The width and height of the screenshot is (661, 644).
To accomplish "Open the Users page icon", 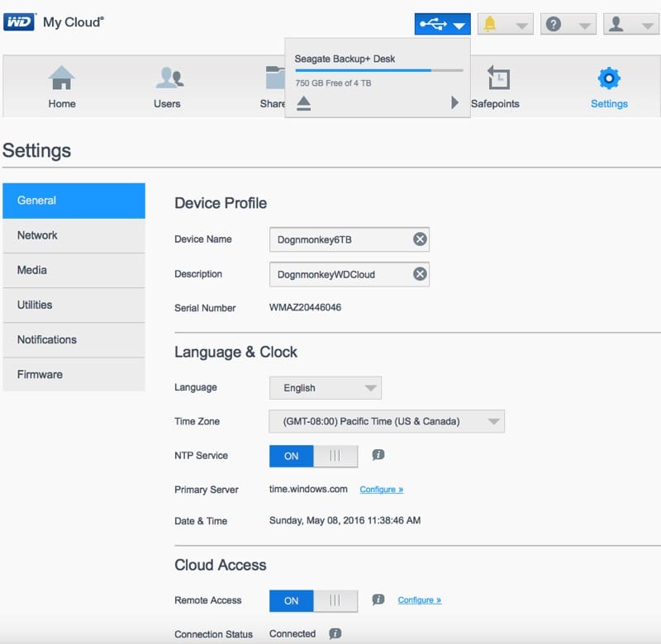I will coord(168,79).
